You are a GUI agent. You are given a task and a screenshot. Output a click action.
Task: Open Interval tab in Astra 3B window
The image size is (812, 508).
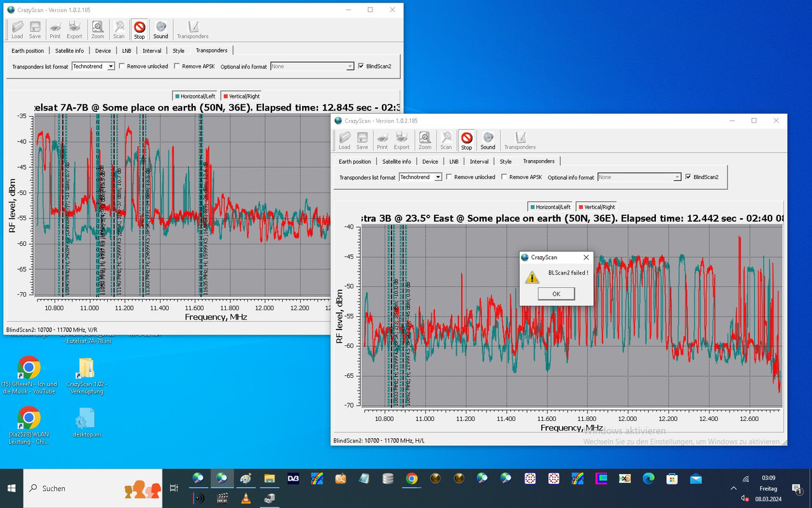click(x=479, y=162)
